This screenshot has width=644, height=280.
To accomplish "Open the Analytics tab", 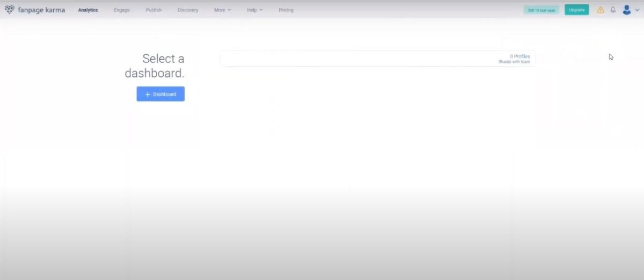I will click(88, 10).
